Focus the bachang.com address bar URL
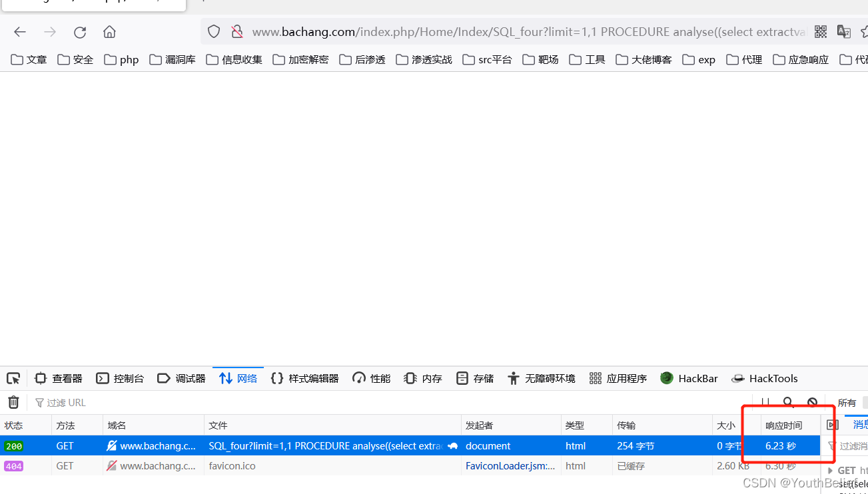 pos(530,32)
